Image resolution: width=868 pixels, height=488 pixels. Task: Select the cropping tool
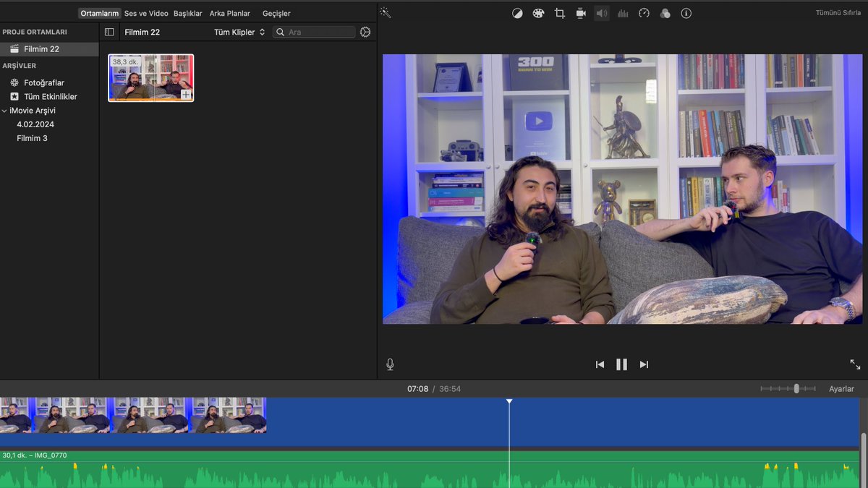[560, 13]
